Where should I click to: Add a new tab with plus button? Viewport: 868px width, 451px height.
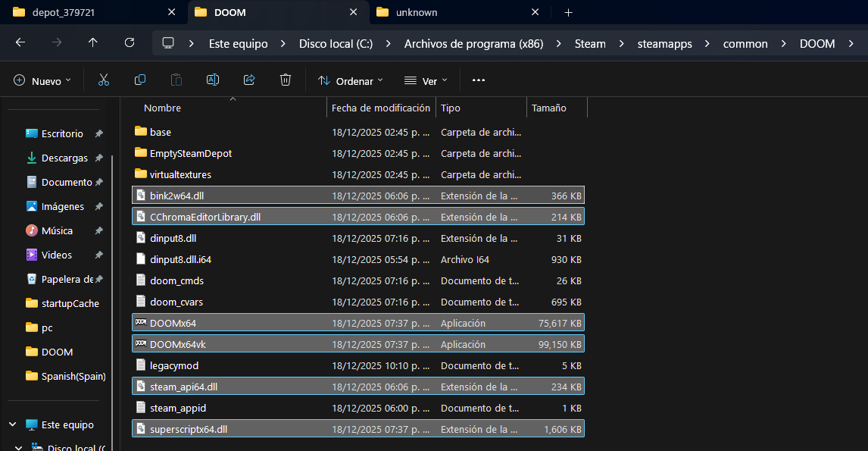click(x=568, y=12)
